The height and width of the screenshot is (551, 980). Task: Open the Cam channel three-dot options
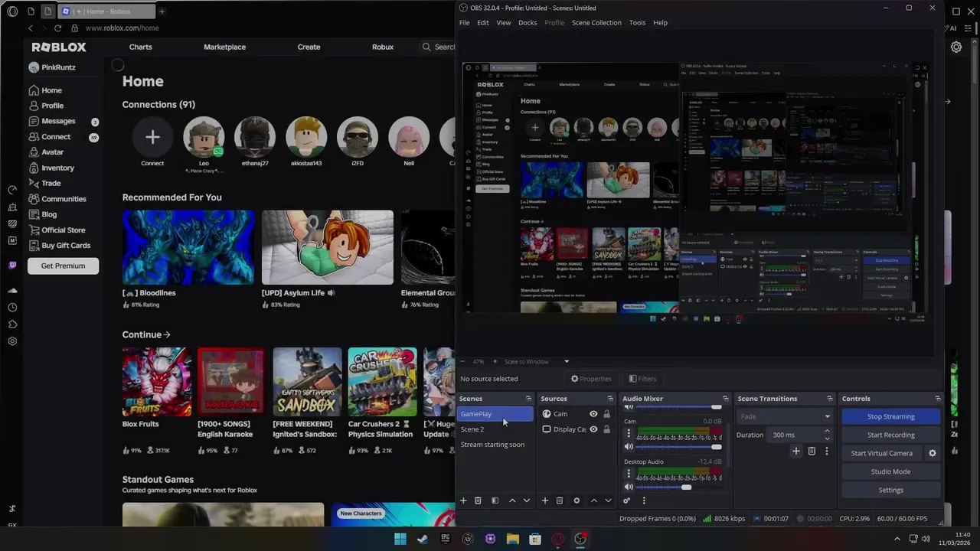629,433
